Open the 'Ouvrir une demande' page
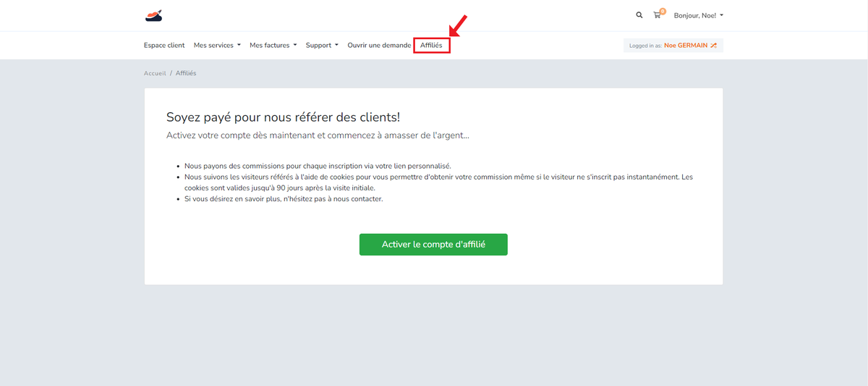Viewport: 868px width, 386px height. [379, 45]
